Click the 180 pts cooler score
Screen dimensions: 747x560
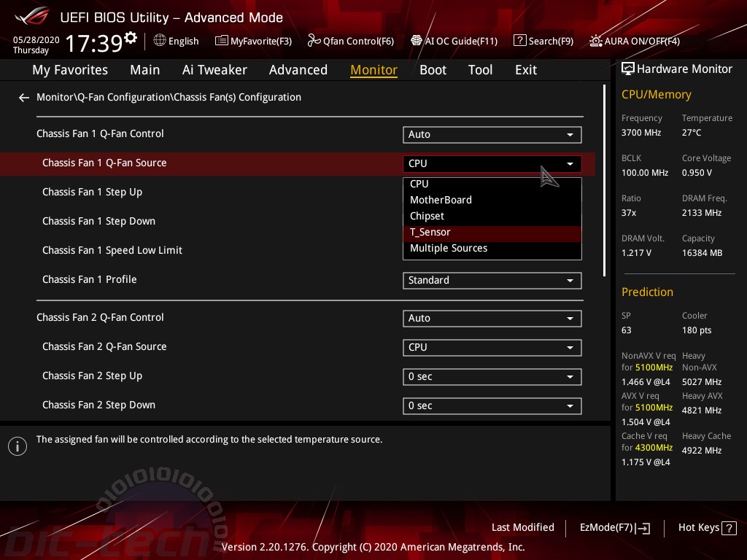coord(697,330)
